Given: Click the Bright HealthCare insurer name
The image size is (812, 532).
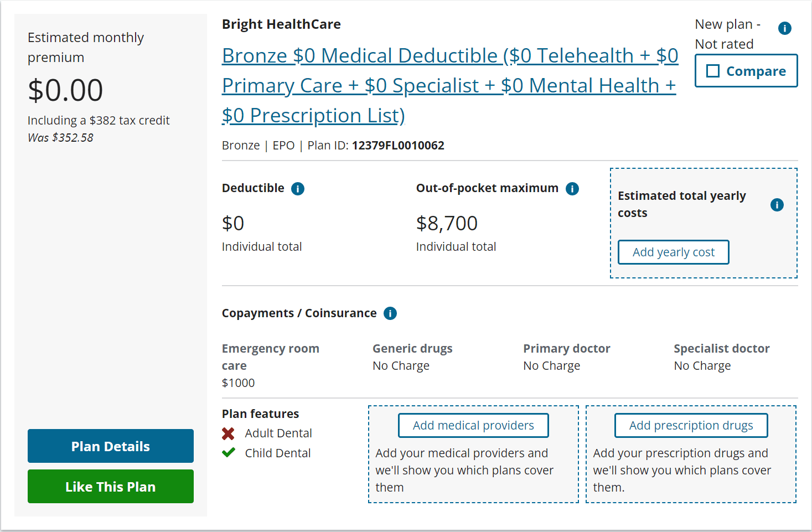Looking at the screenshot, I should pyautogui.click(x=281, y=24).
